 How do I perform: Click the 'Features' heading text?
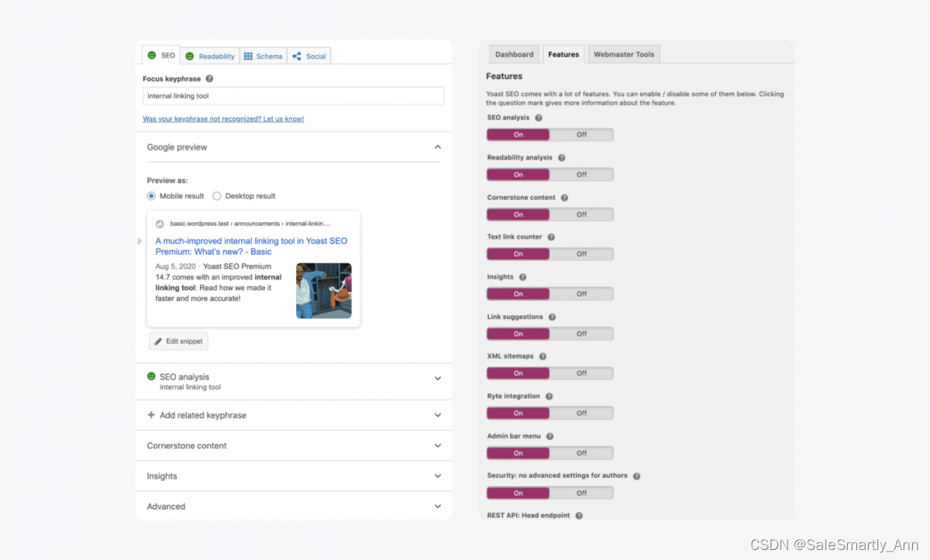point(505,76)
